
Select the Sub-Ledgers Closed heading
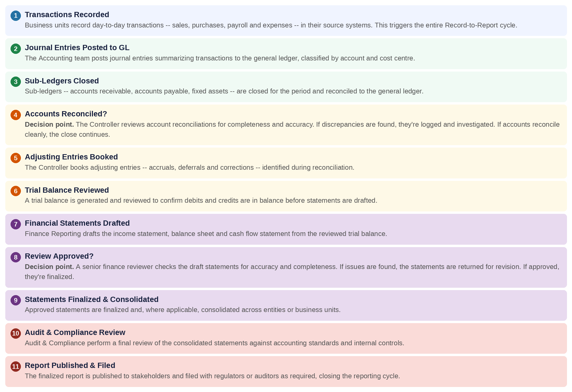[x=62, y=81]
